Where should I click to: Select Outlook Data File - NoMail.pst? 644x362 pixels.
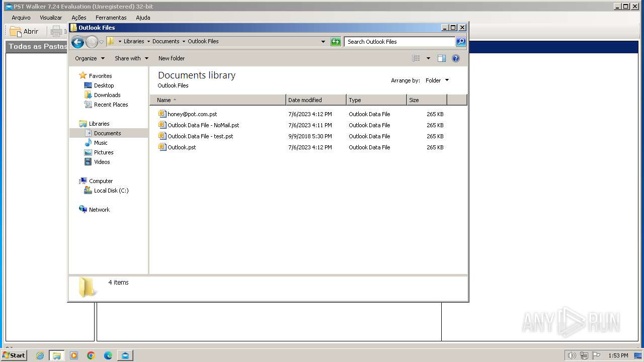(x=203, y=125)
